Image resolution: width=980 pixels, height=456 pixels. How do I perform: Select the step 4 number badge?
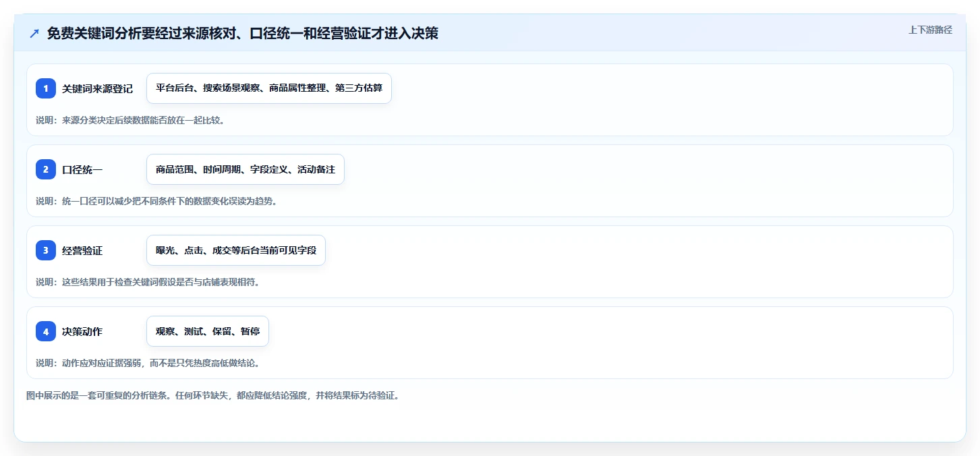pos(46,331)
